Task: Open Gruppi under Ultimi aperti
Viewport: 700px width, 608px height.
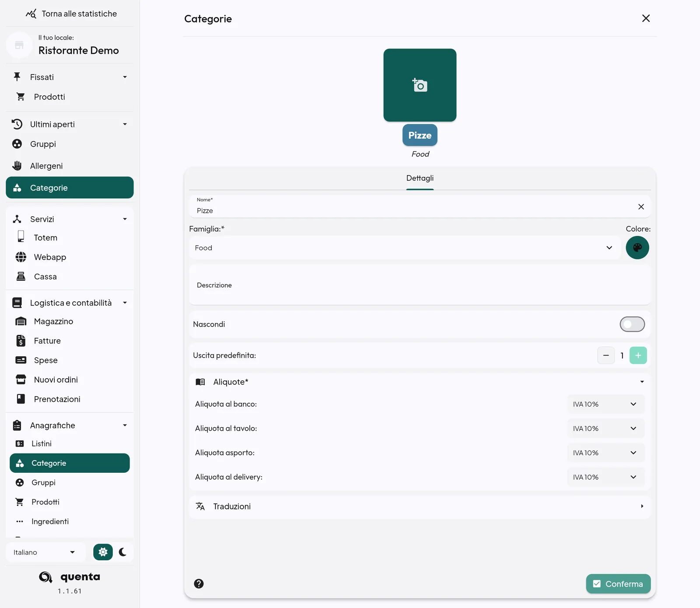Action: pos(70,144)
